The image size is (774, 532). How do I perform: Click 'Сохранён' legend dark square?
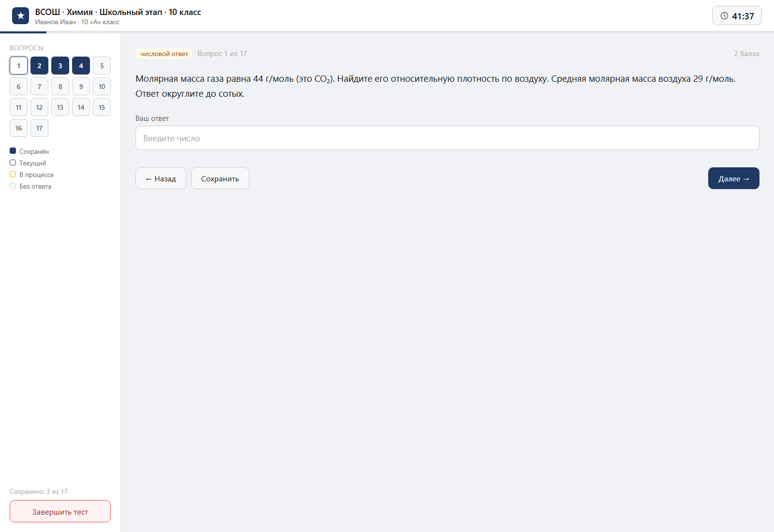pos(13,151)
